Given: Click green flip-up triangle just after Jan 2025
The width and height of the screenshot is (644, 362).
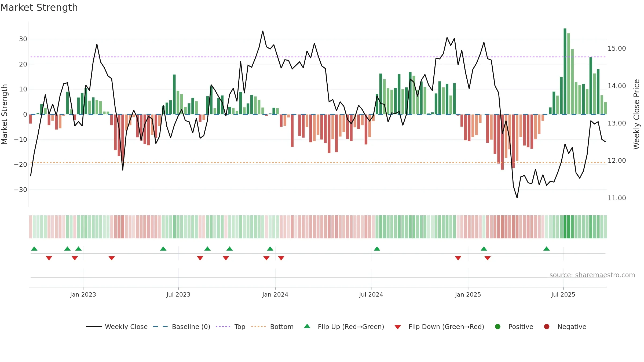Looking at the screenshot, I should [484, 249].
